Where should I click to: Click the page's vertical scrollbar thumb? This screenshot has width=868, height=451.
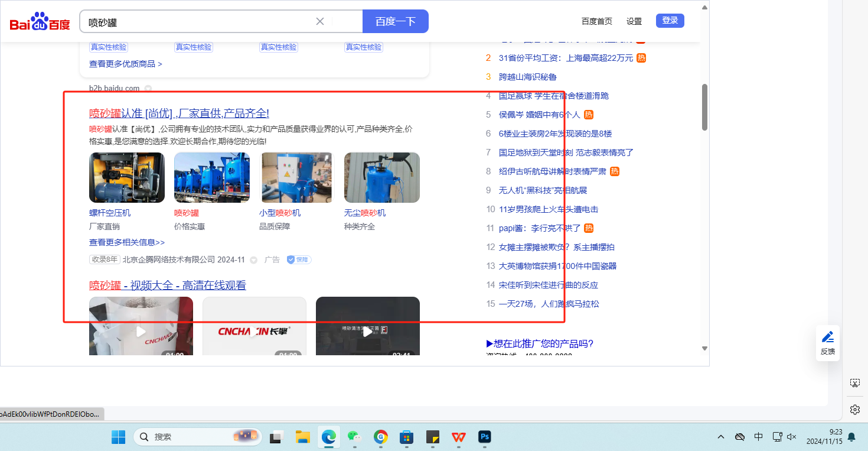[704, 108]
